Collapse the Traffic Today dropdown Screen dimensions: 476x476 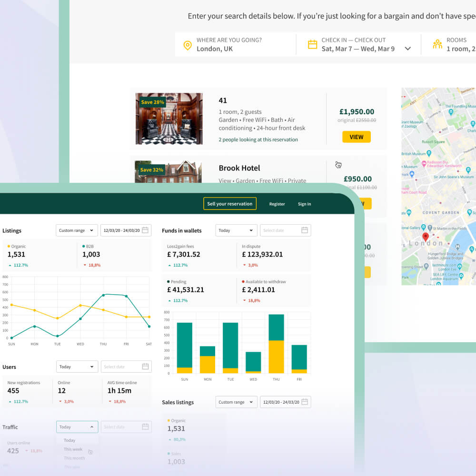click(x=77, y=427)
